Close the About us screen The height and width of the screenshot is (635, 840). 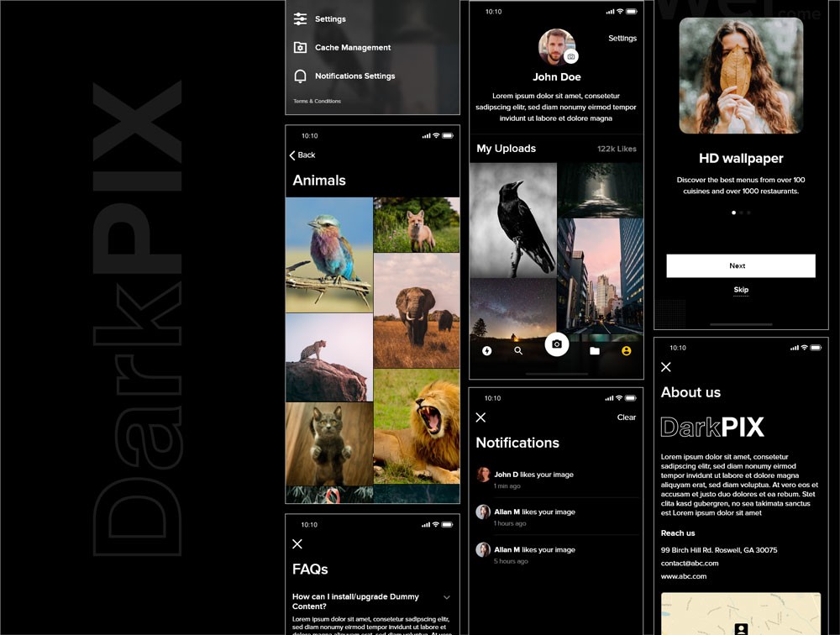(x=666, y=367)
